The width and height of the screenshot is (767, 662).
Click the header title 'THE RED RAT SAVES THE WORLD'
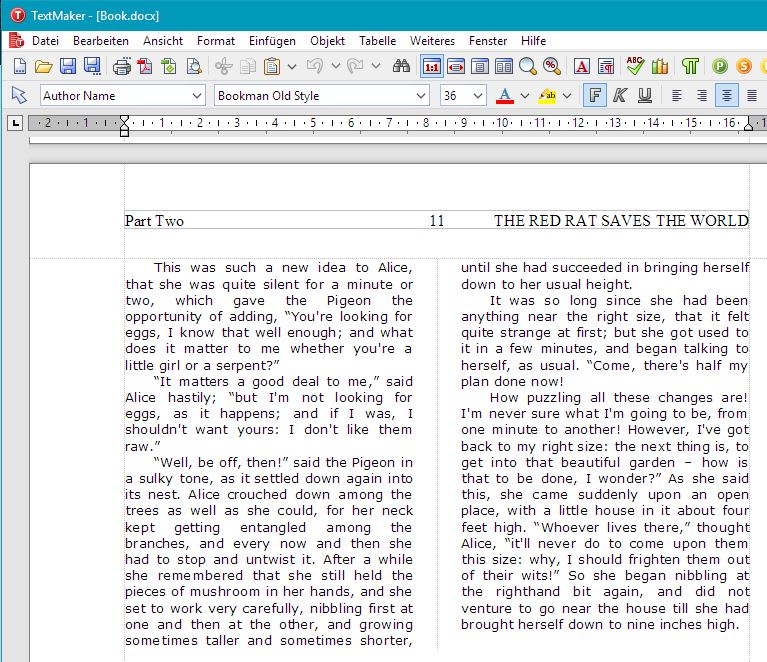(x=621, y=220)
